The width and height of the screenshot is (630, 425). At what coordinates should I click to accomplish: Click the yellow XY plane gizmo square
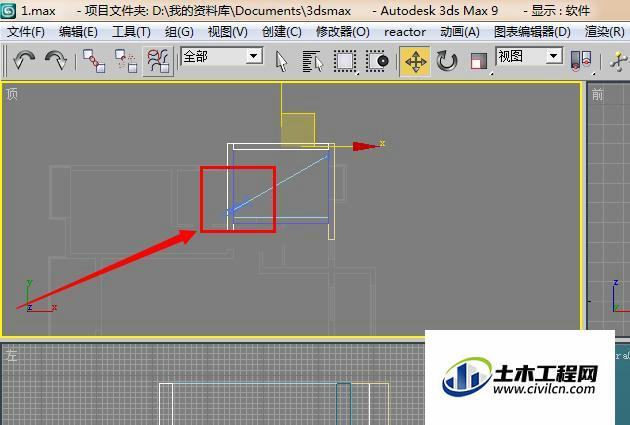[298, 129]
